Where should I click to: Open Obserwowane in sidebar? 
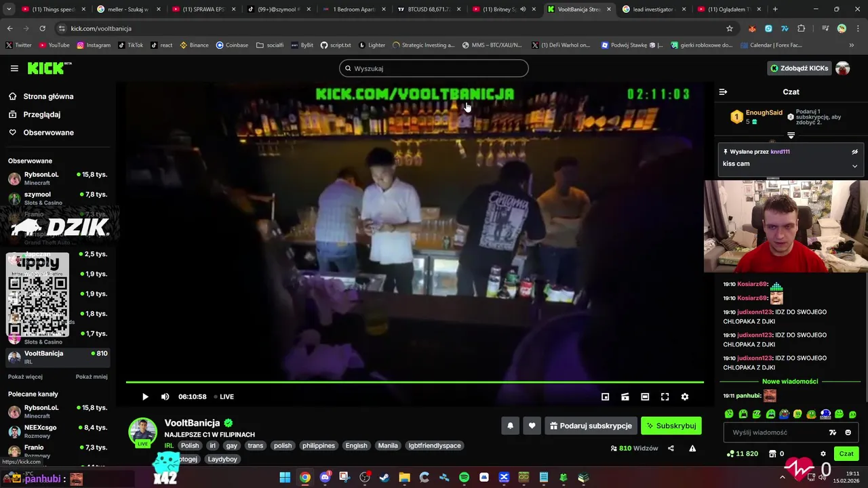point(41,132)
